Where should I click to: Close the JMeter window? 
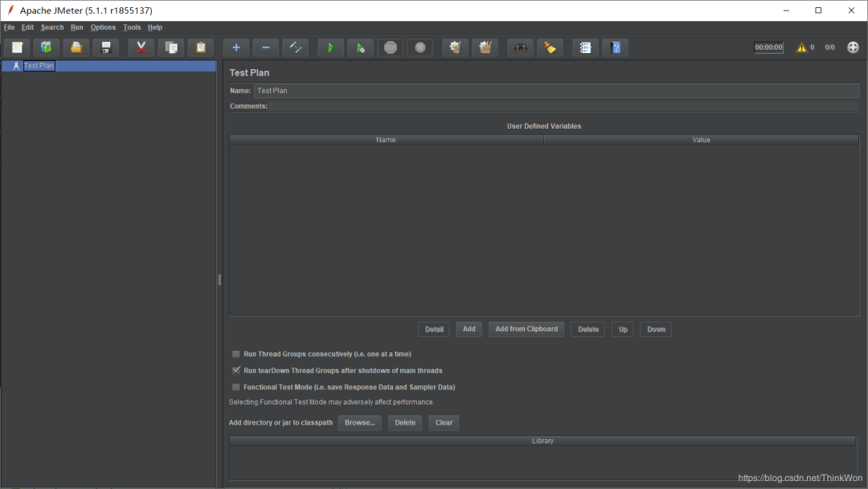pos(851,10)
